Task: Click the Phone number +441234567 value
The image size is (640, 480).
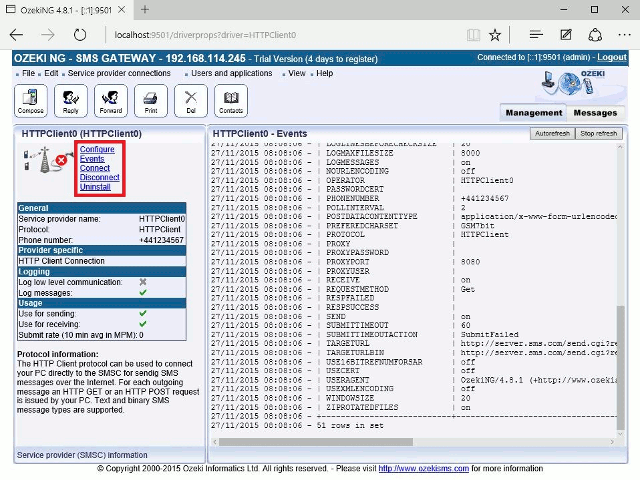Action: coord(162,240)
